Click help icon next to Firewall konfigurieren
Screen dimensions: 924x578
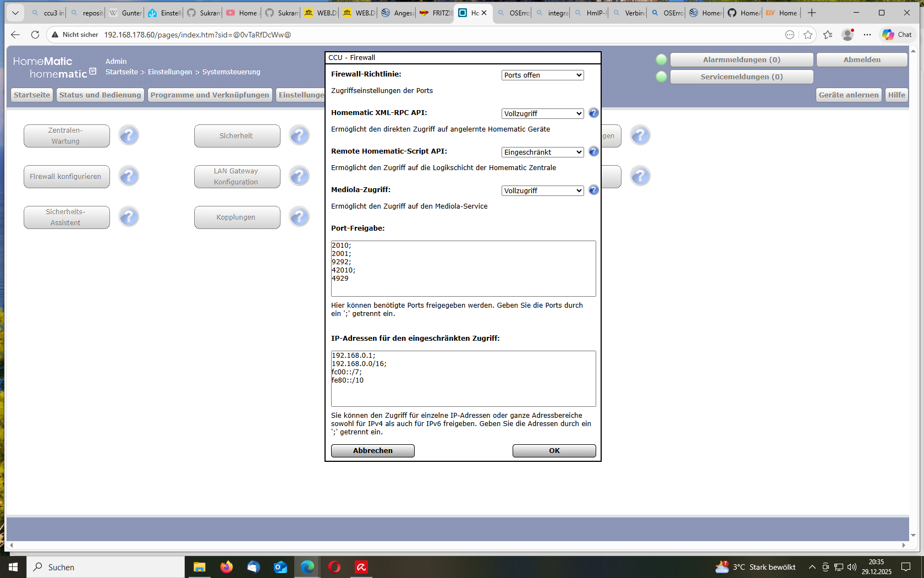pyautogui.click(x=129, y=176)
